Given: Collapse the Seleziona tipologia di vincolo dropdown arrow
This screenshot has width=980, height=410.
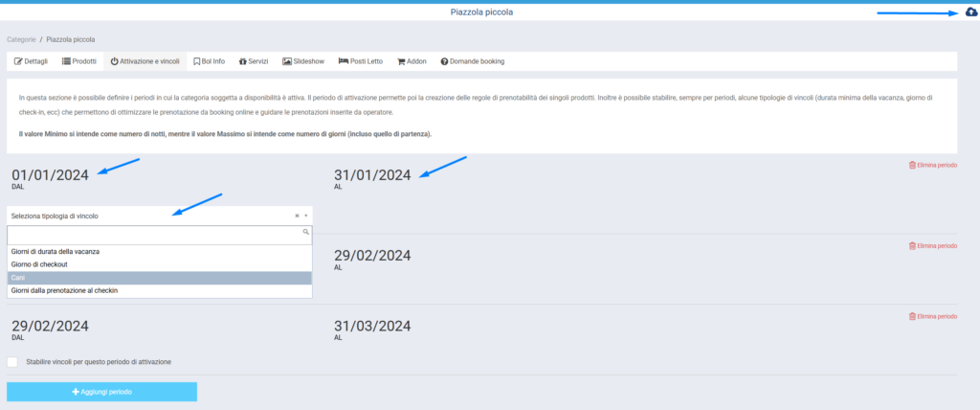Looking at the screenshot, I should click(306, 216).
